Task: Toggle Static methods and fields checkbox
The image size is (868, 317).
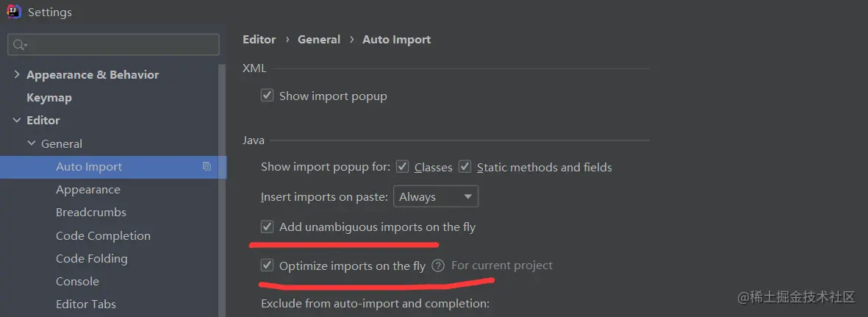Action: (465, 167)
